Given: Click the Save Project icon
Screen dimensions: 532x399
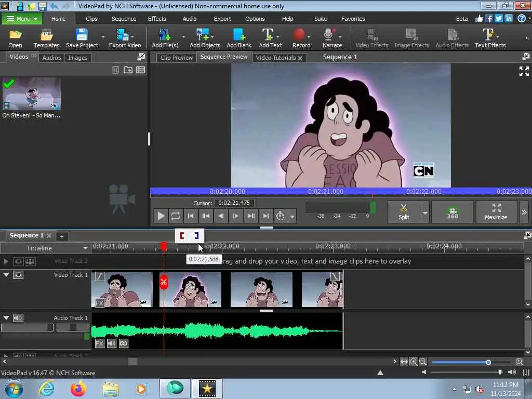Looking at the screenshot, I should (x=82, y=38).
